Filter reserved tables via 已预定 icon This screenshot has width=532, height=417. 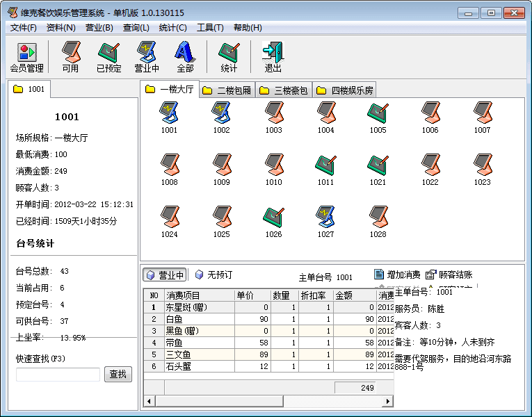coord(108,56)
